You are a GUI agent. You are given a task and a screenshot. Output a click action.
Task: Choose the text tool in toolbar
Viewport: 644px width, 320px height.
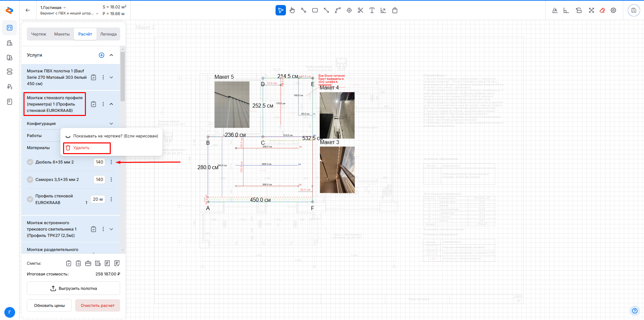point(372,10)
